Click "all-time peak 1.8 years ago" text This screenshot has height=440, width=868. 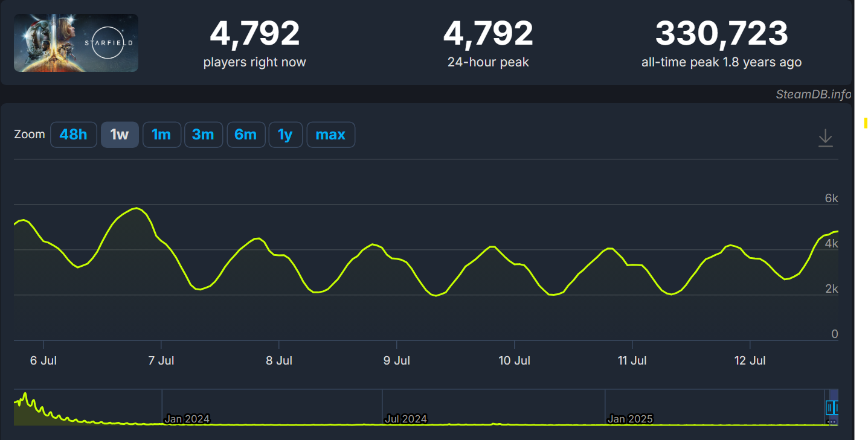pyautogui.click(x=722, y=62)
